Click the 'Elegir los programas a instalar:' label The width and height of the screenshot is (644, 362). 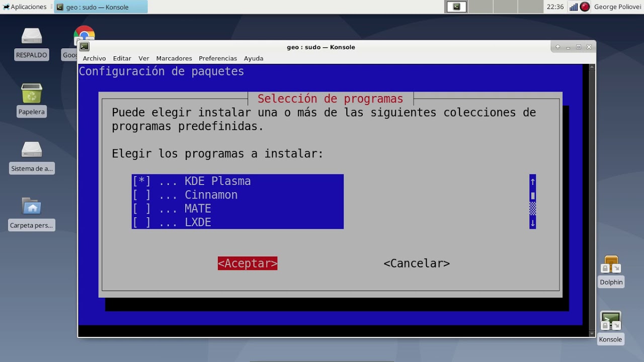point(217,154)
